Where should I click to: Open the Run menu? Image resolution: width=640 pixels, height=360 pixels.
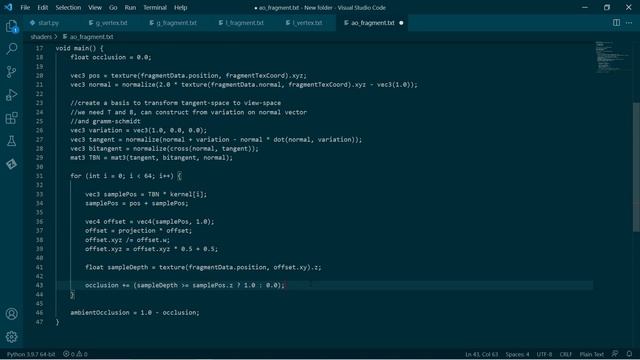pyautogui.click(x=130, y=7)
